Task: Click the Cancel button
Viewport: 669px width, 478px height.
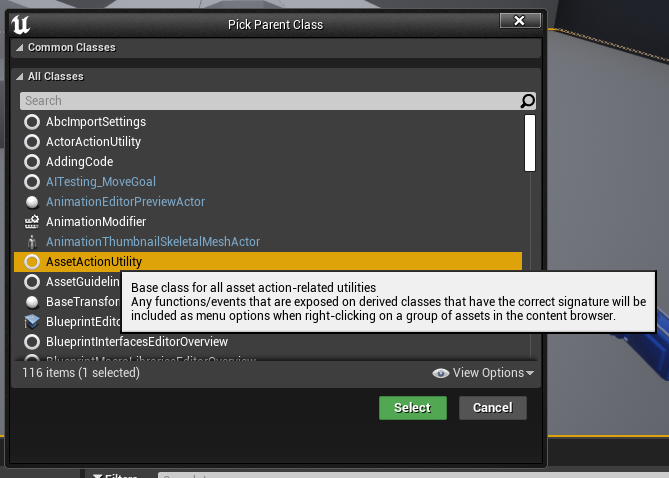Action: tap(493, 408)
